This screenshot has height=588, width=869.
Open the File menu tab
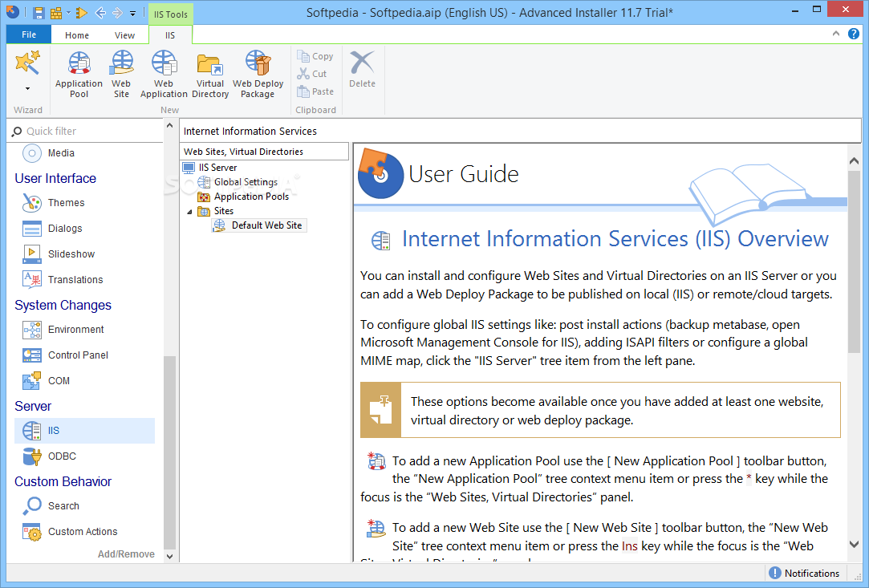tap(29, 34)
